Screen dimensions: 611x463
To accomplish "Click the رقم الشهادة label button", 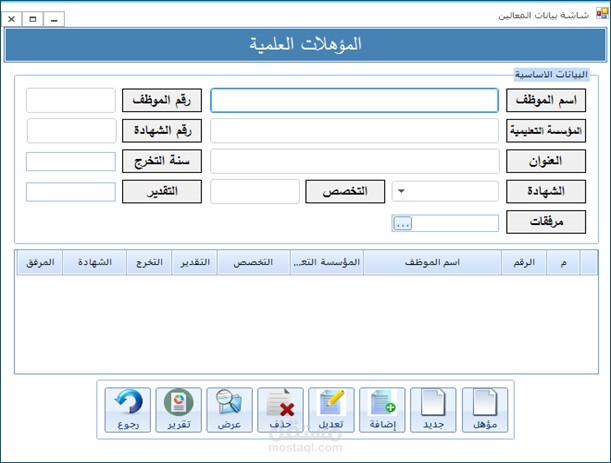I will coord(162,131).
